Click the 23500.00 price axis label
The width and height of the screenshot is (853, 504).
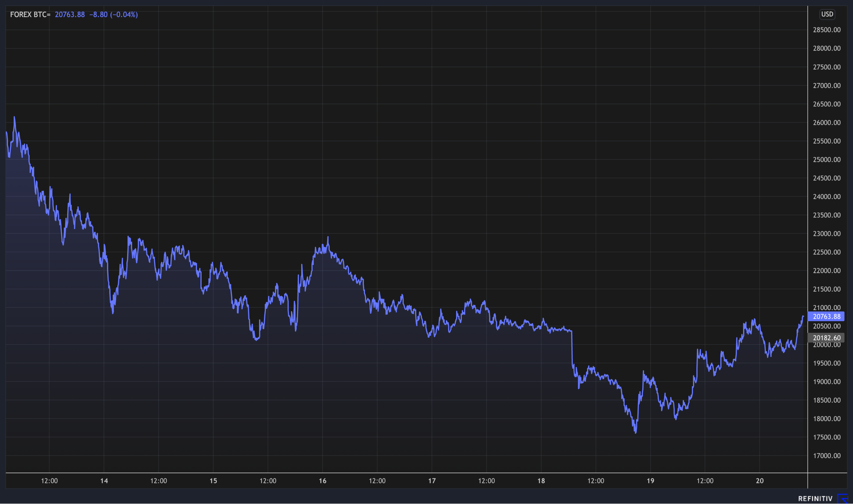click(827, 215)
